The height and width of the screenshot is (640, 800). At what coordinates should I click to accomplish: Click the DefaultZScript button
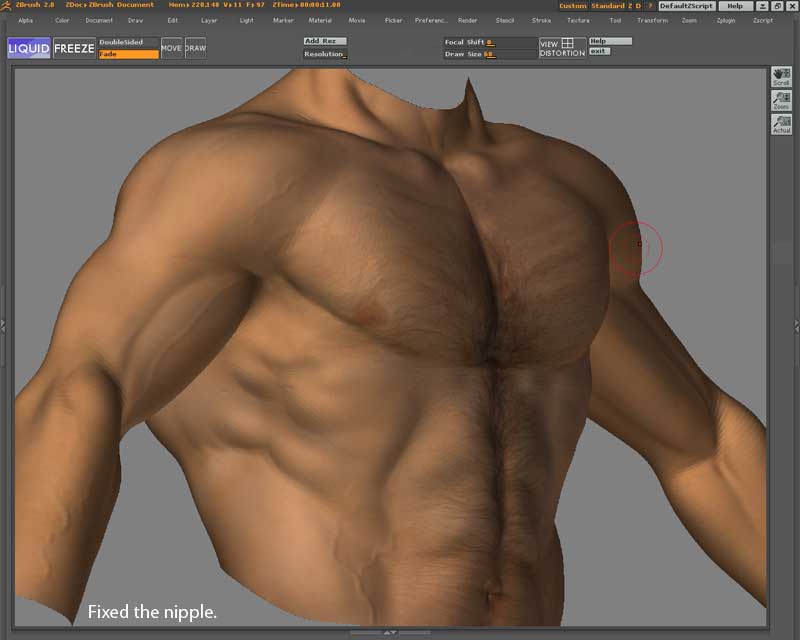point(686,6)
